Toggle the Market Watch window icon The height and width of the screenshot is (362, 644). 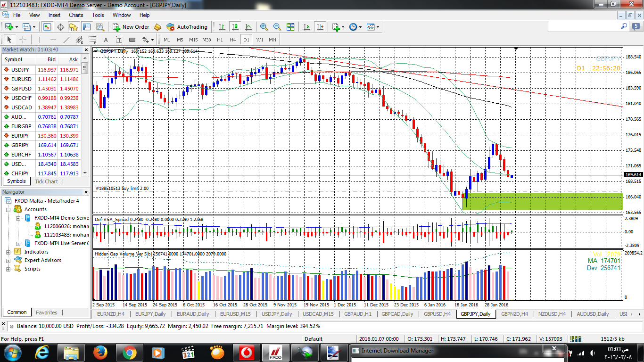coord(47,27)
